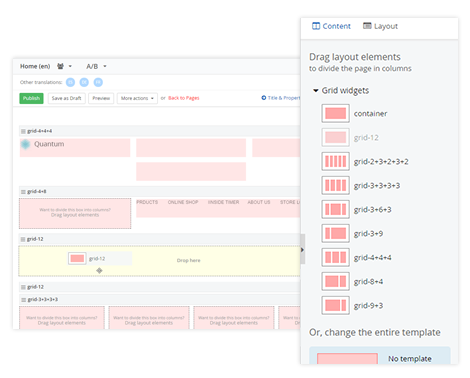
Task: Click the grid-9+3 label text
Action: point(368,306)
